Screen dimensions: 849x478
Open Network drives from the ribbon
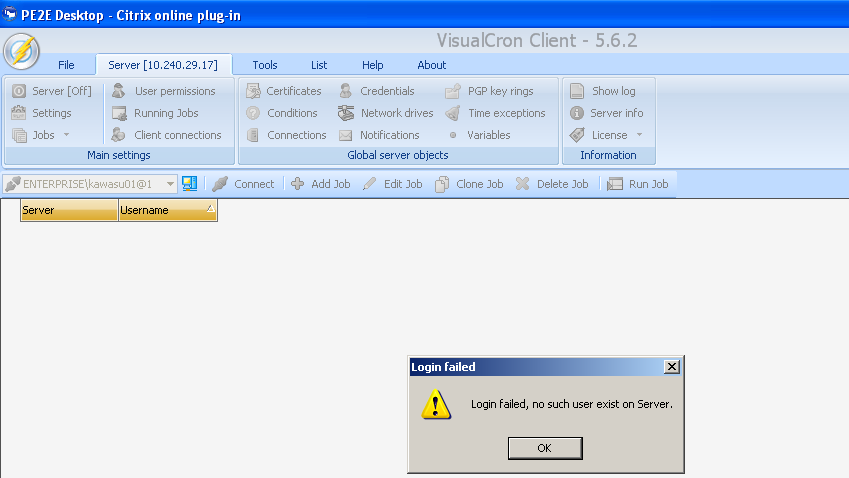[x=345, y=113]
